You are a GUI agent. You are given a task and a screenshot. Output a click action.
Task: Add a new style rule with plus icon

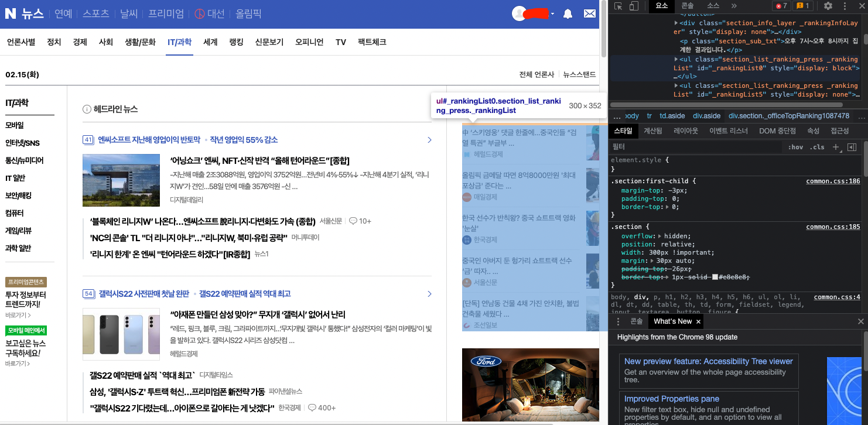[x=836, y=147]
